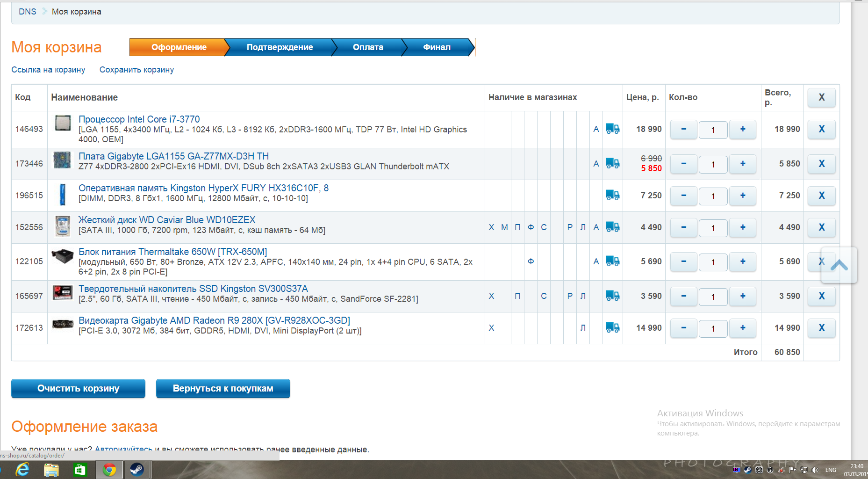Image resolution: width=868 pixels, height=479 pixels.
Task: Click scroll-to-top arrow button
Action: [x=839, y=265]
